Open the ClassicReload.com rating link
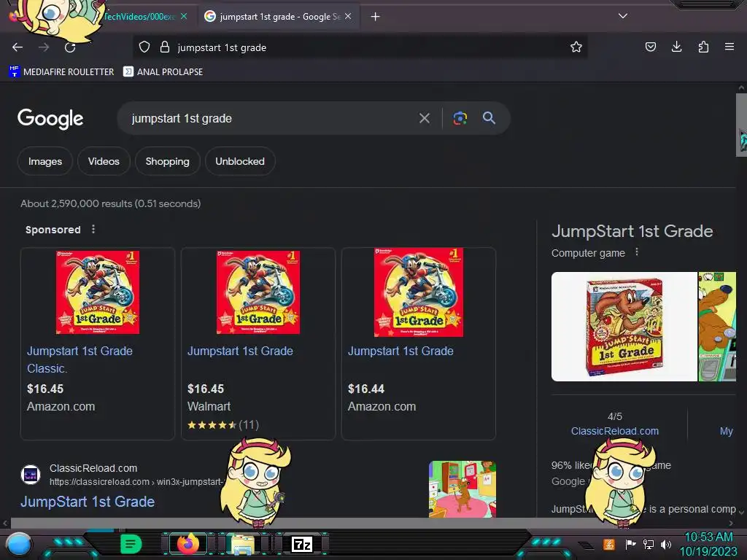This screenshot has height=560, width=747. [x=614, y=431]
